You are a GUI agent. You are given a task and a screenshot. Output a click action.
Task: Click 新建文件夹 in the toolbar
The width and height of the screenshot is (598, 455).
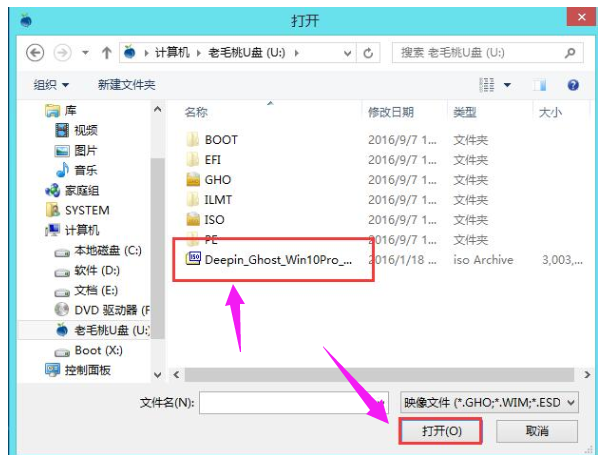[127, 85]
